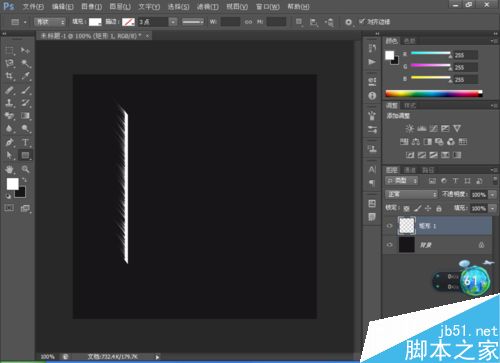Toggle the Align Edges checkbox
500x363 pixels.
pos(362,21)
